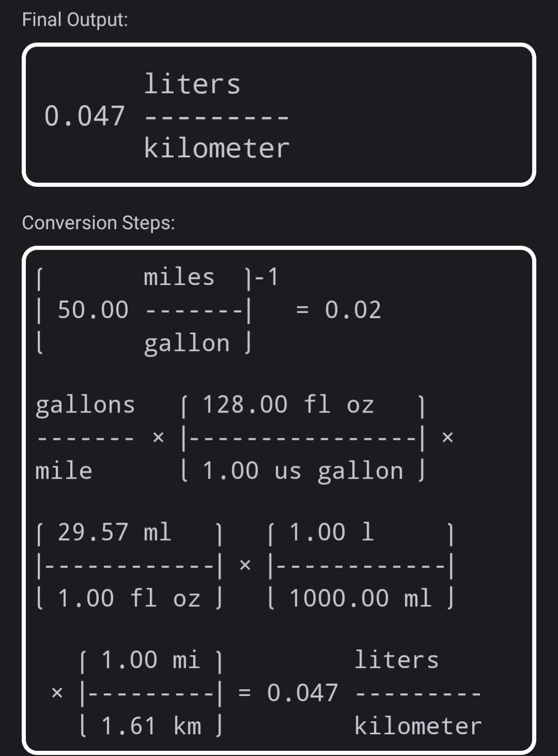
Task: Click the -1 exponent
Action: pos(267,277)
